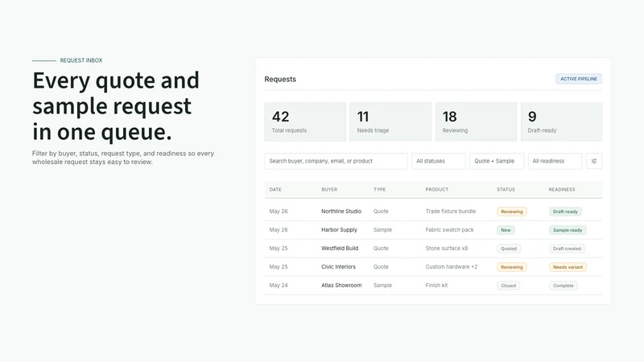Click the Complete readiness badge
This screenshot has height=362, width=644.
[563, 286]
